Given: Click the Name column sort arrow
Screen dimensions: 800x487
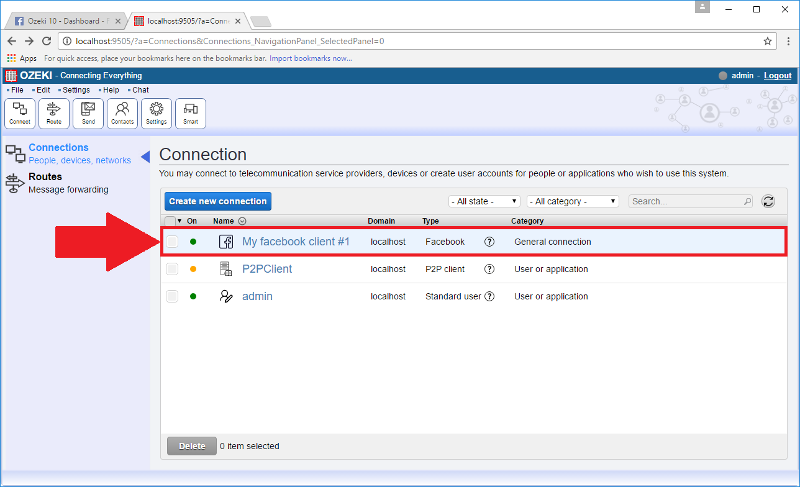Looking at the screenshot, I should (242, 221).
